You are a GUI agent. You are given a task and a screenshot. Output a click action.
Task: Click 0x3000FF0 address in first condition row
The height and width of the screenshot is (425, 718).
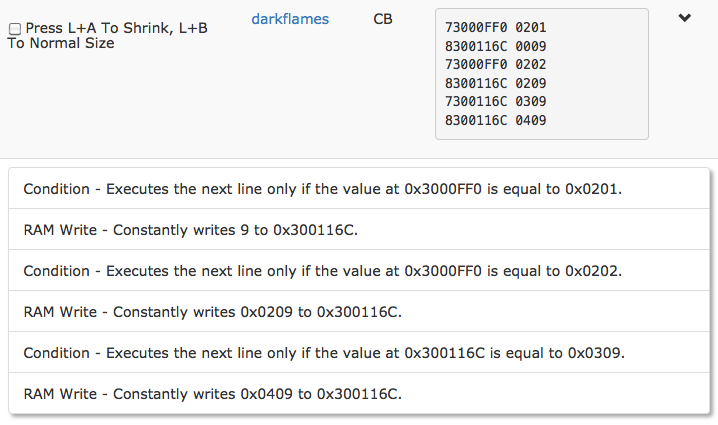(x=443, y=188)
